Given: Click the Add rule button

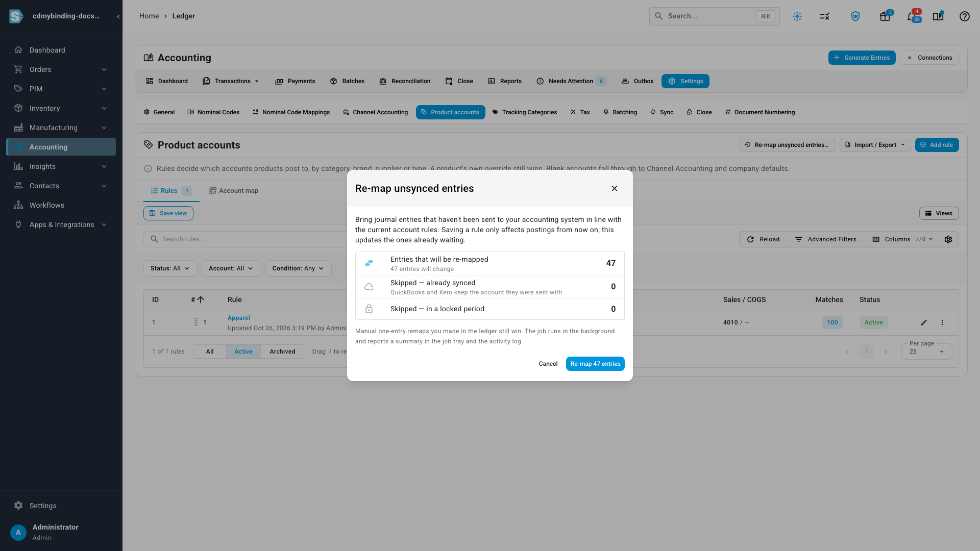Looking at the screenshot, I should [x=937, y=145].
